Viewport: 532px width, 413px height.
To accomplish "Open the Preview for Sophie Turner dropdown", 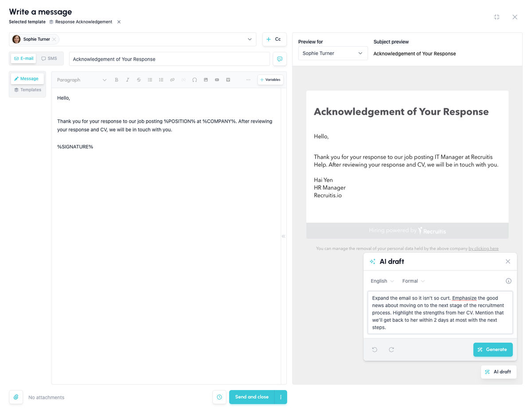I will click(x=333, y=53).
